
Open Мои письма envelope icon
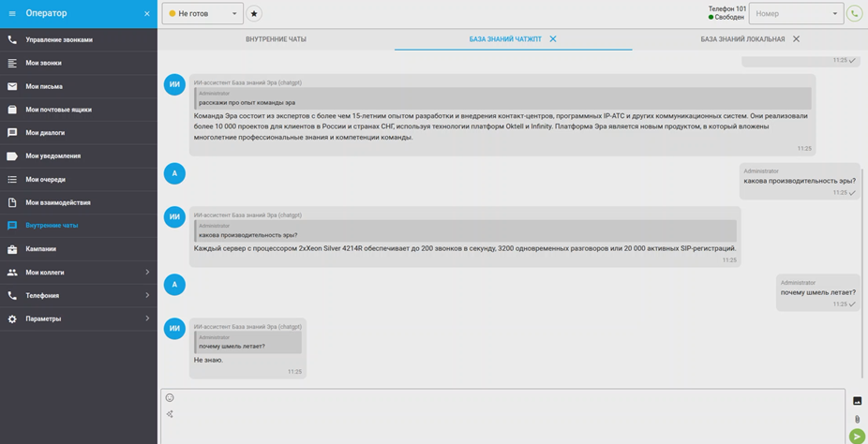pos(12,86)
